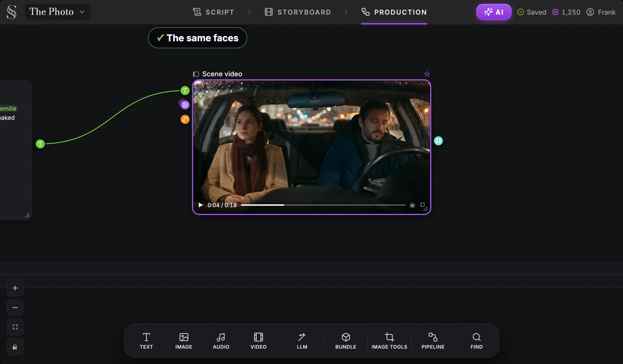
Task: Open the Pipeline tool
Action: [x=433, y=341]
